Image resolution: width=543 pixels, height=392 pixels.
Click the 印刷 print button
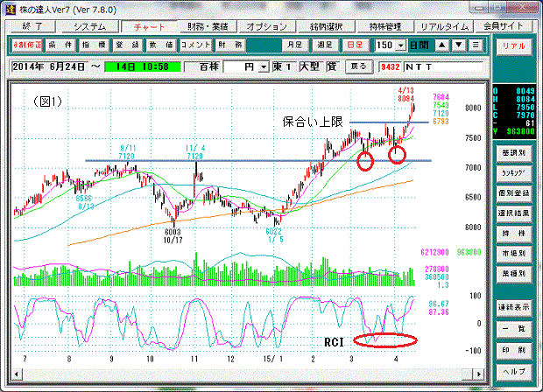click(x=514, y=350)
